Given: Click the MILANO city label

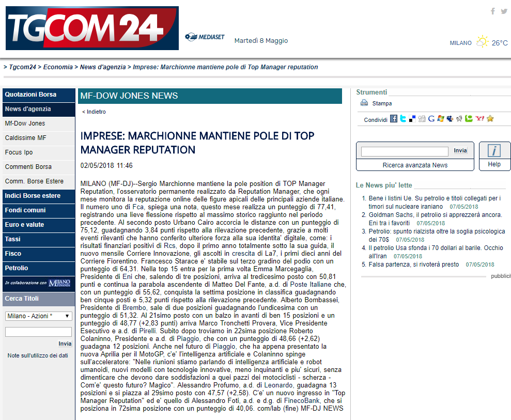Looking at the screenshot, I should 460,43.
